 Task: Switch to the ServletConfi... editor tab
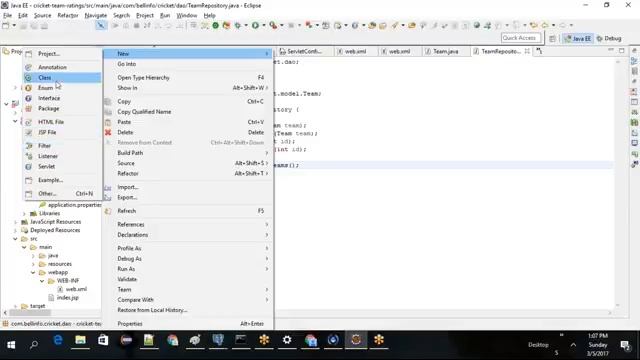[x=301, y=51]
